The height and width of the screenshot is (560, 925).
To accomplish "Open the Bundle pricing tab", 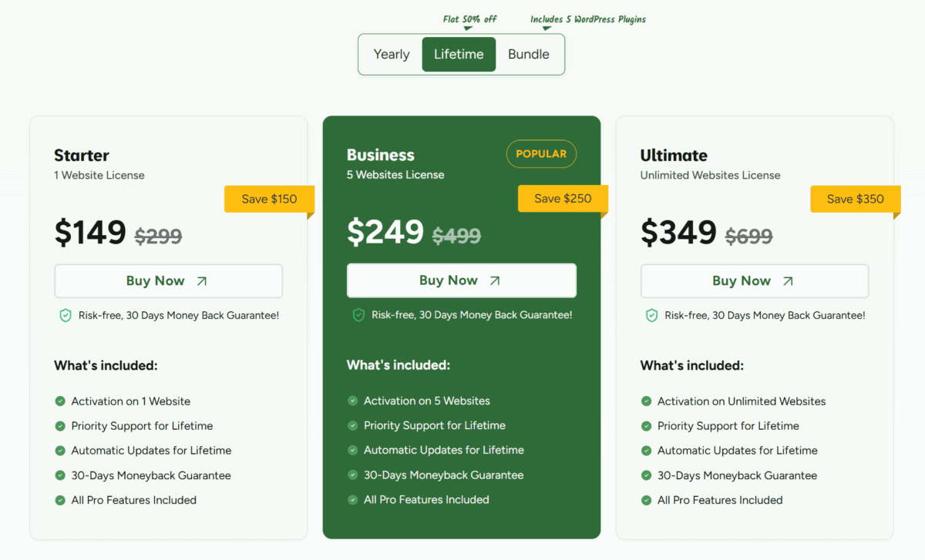I will [529, 55].
